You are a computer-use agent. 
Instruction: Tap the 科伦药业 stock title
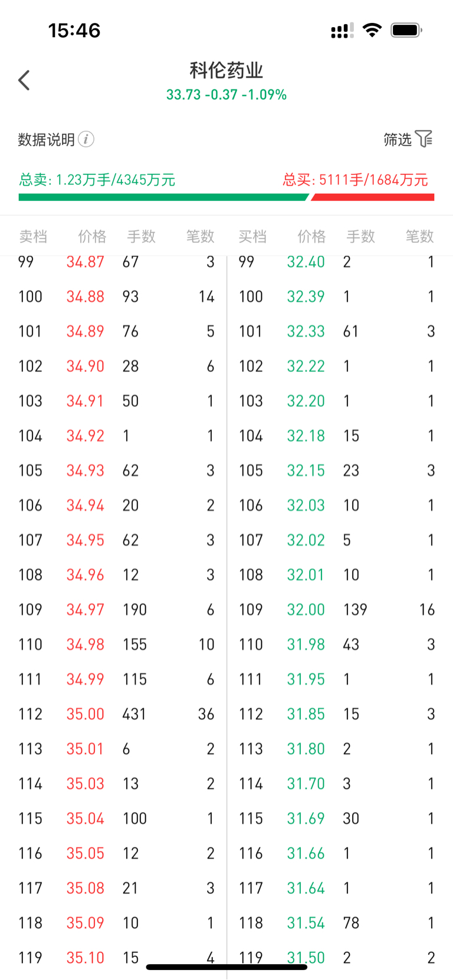[226, 71]
